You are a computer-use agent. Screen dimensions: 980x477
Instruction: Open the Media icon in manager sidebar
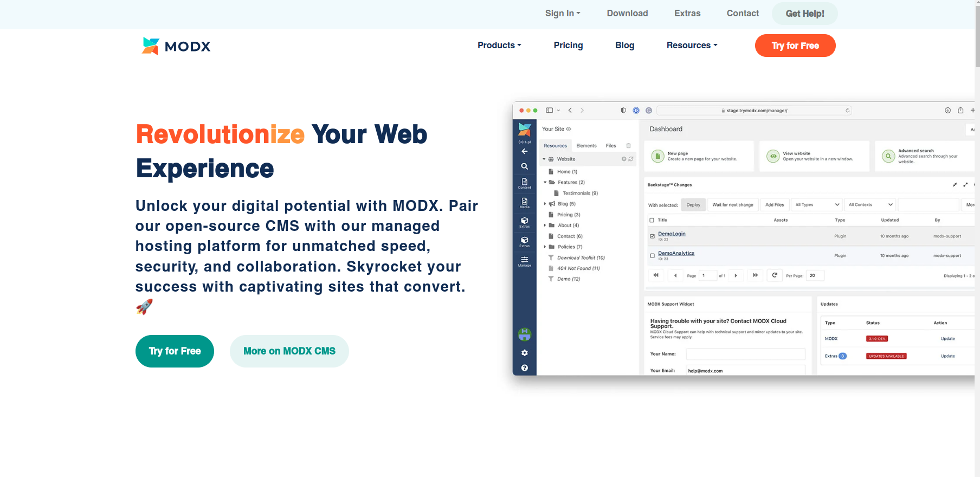(524, 203)
